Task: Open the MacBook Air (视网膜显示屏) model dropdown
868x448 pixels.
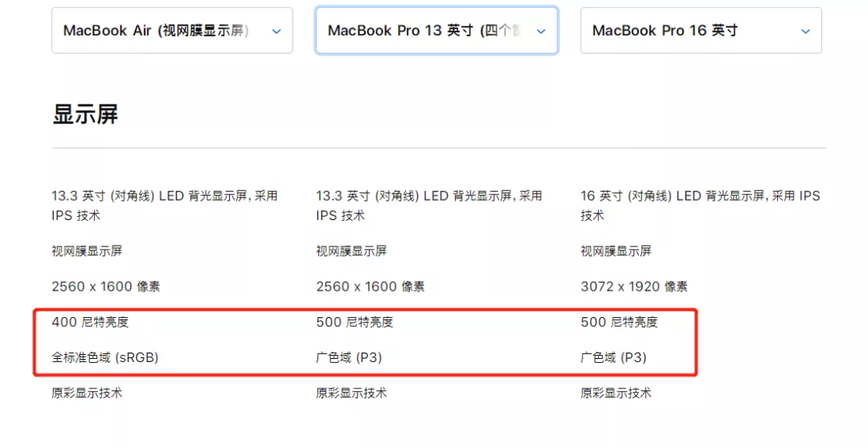Action: [172, 31]
